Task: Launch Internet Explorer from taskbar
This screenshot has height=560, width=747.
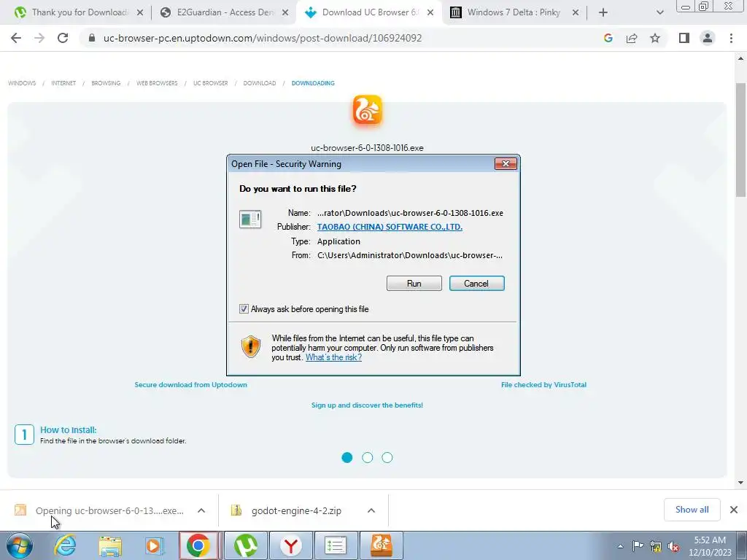Action: (x=65, y=545)
